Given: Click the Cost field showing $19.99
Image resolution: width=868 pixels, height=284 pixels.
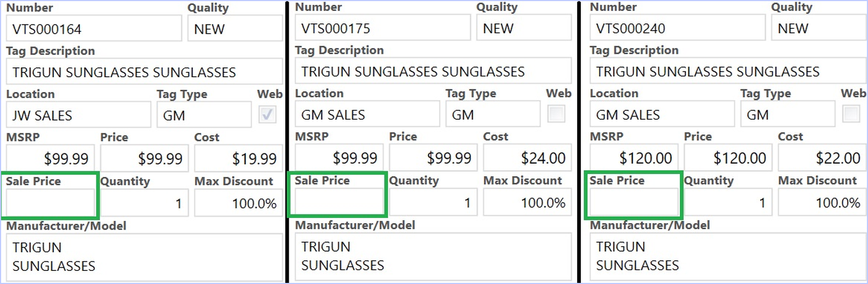Looking at the screenshot, I should pyautogui.click(x=239, y=158).
